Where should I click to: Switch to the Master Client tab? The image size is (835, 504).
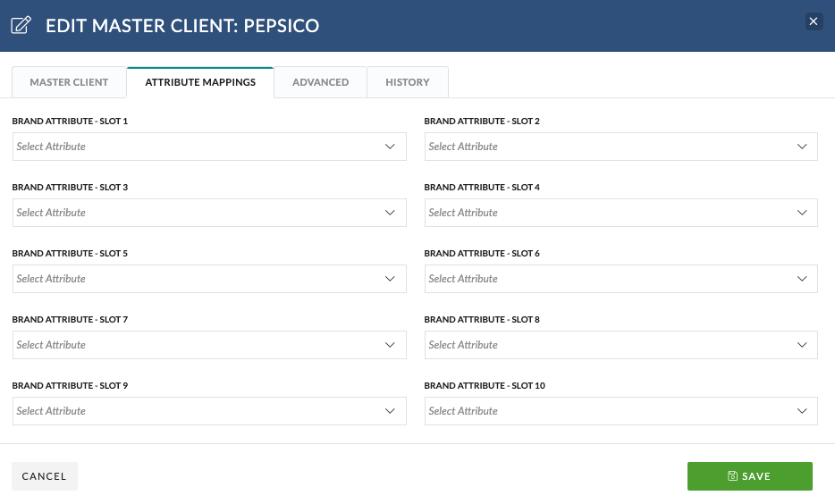click(x=69, y=82)
